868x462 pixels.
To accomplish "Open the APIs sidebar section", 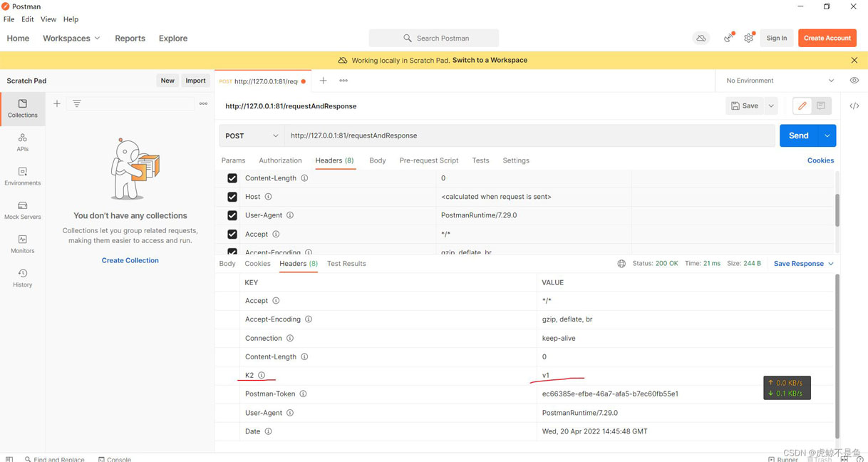I will point(22,142).
